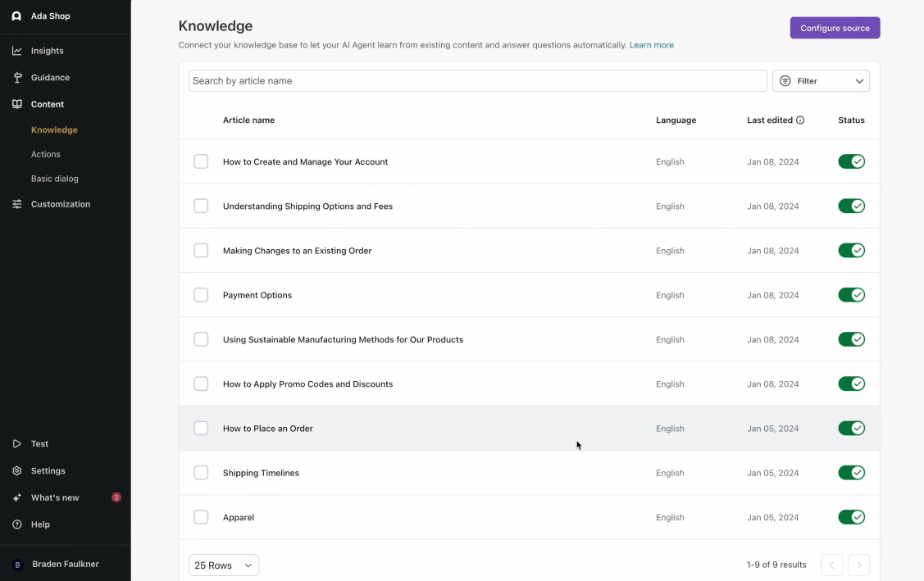
Task: Follow the Learn more link
Action: point(652,45)
